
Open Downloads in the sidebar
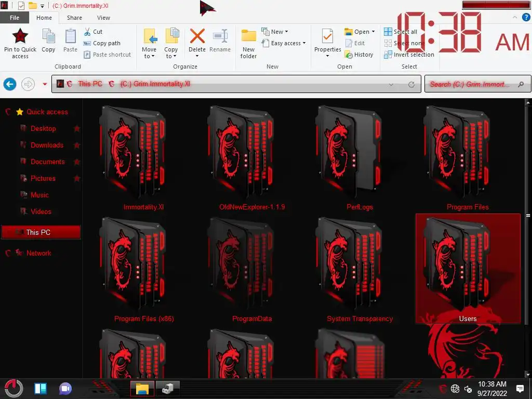pyautogui.click(x=47, y=145)
